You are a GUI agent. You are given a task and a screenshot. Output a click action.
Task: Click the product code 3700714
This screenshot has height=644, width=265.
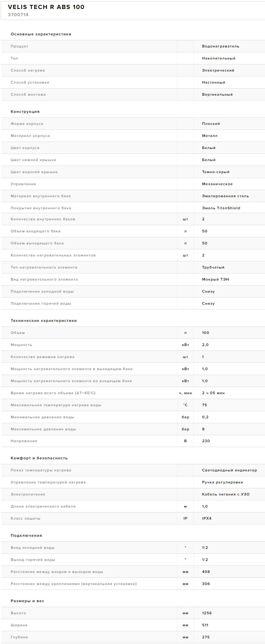click(18, 15)
